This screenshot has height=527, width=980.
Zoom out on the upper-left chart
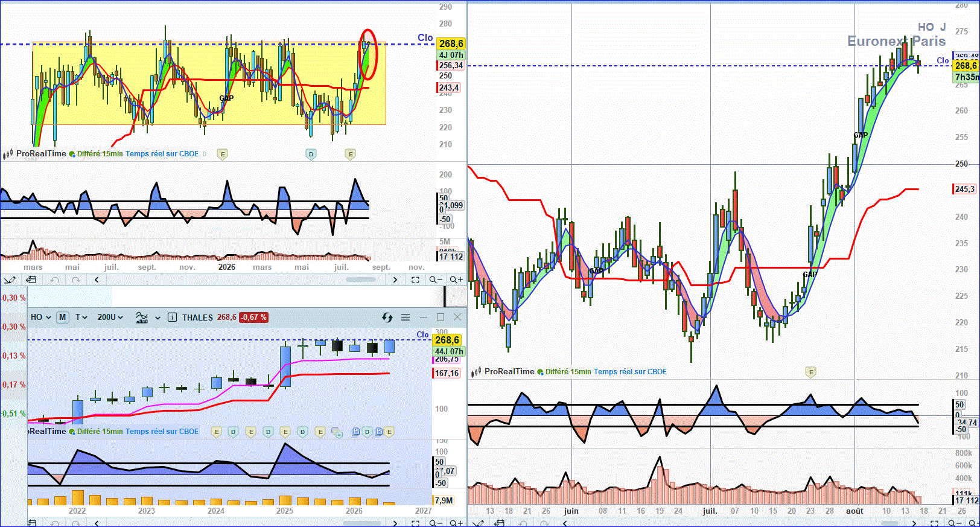click(x=436, y=279)
